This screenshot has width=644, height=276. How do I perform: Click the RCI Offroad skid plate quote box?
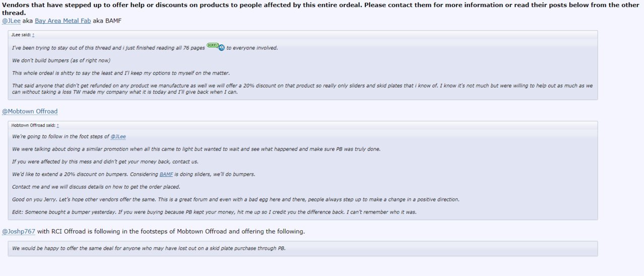pyautogui.click(x=303, y=248)
